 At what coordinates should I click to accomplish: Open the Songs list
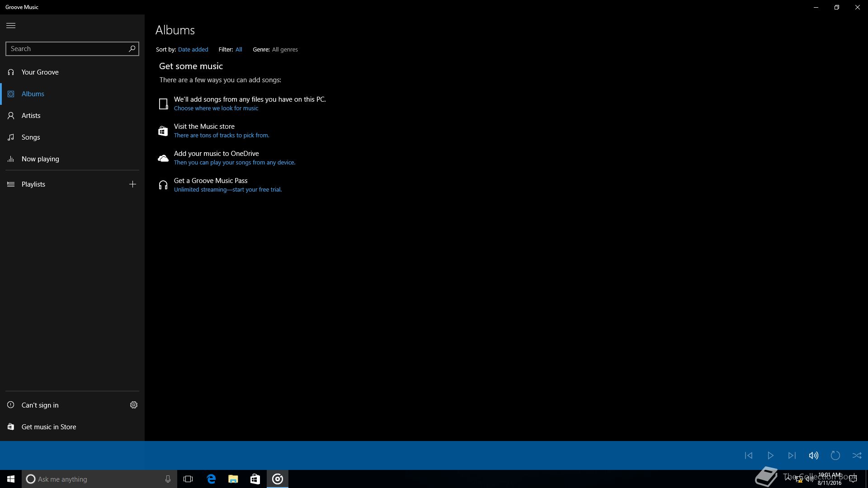tap(72, 137)
